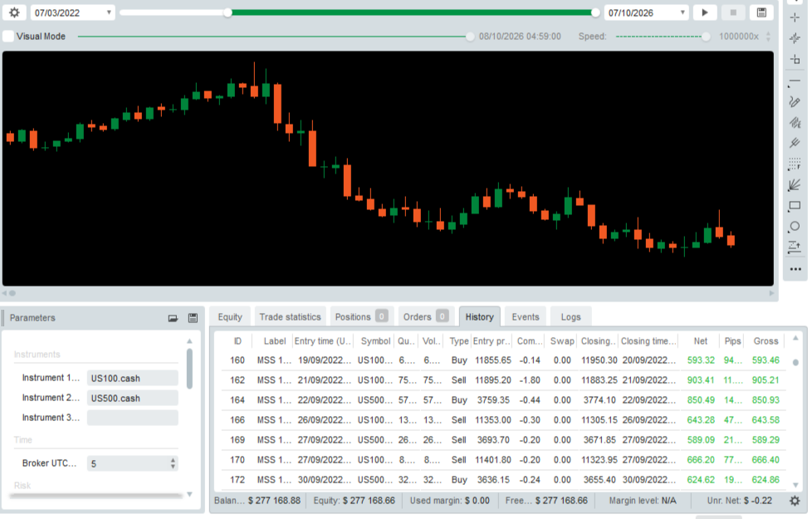Image resolution: width=812 pixels, height=519 pixels.
Task: Open more drawing tools ellipsis
Action: tap(795, 269)
